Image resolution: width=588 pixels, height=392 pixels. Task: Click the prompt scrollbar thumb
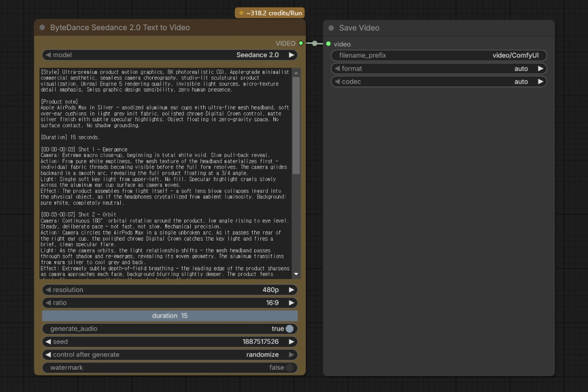tap(296, 125)
